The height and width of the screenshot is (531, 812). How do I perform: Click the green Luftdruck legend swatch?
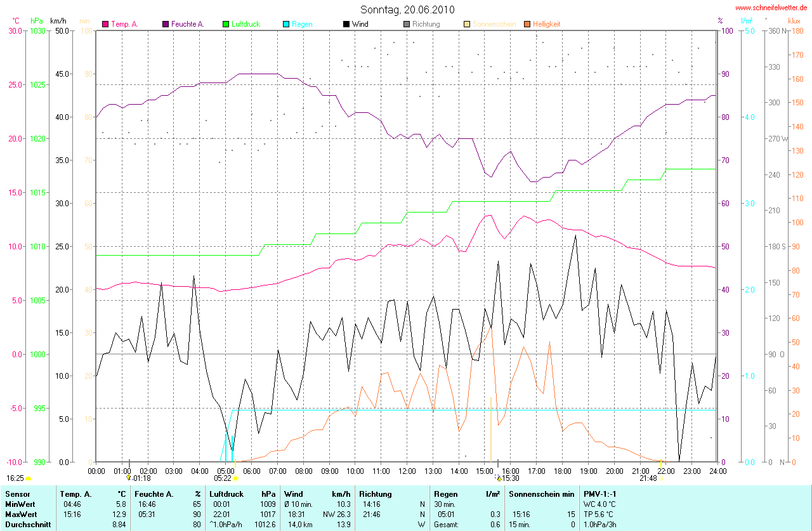click(x=226, y=24)
